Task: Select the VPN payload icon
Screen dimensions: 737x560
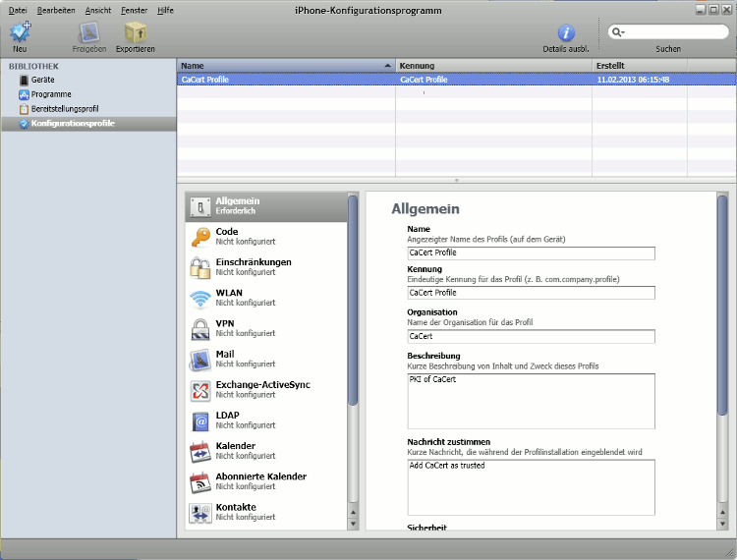Action: (200, 329)
